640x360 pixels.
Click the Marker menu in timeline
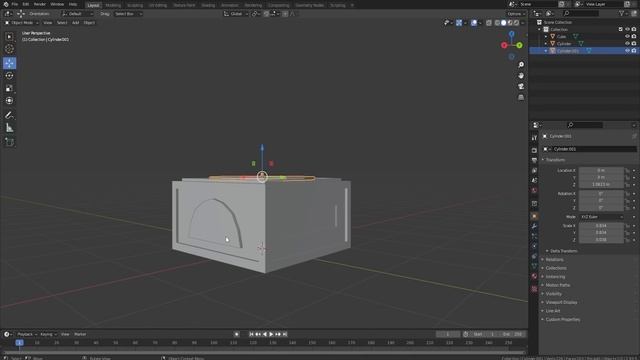(80, 334)
